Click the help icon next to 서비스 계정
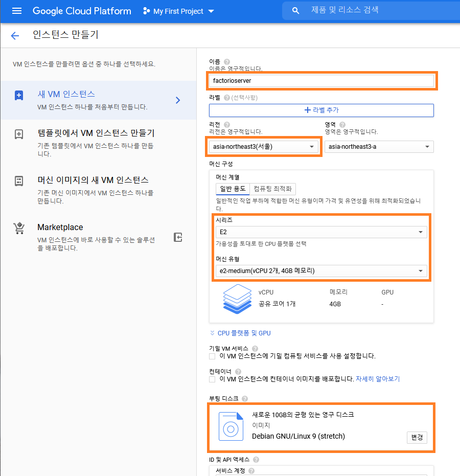Viewport: 460px width, 476px height. 251,470
